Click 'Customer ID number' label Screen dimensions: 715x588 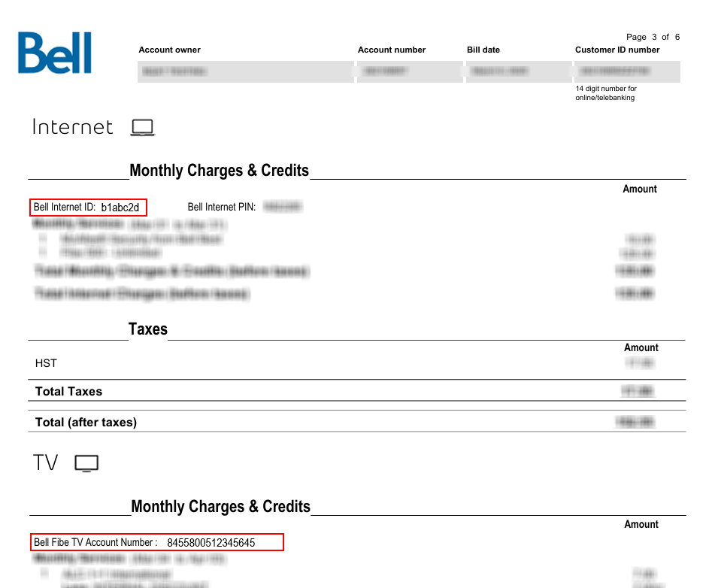click(x=617, y=50)
